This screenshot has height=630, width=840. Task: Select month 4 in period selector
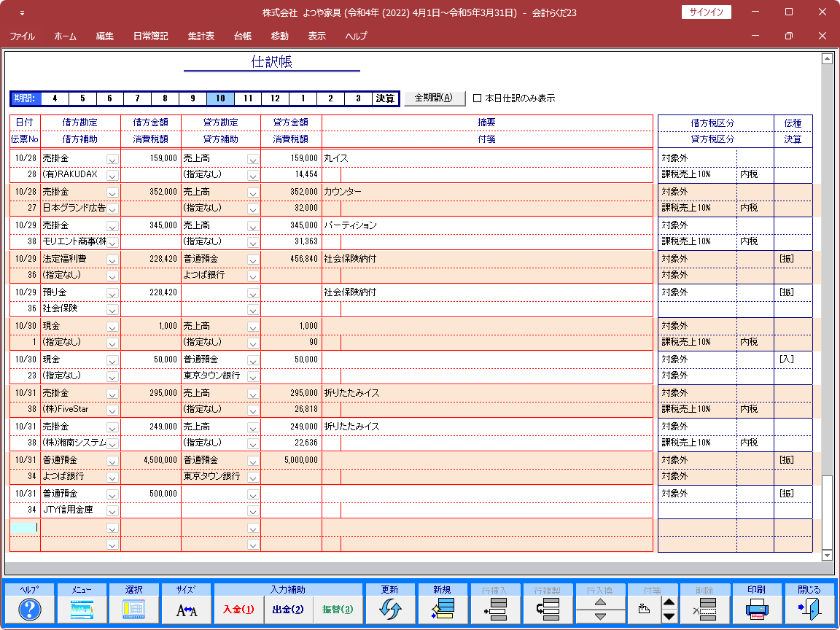pyautogui.click(x=54, y=98)
